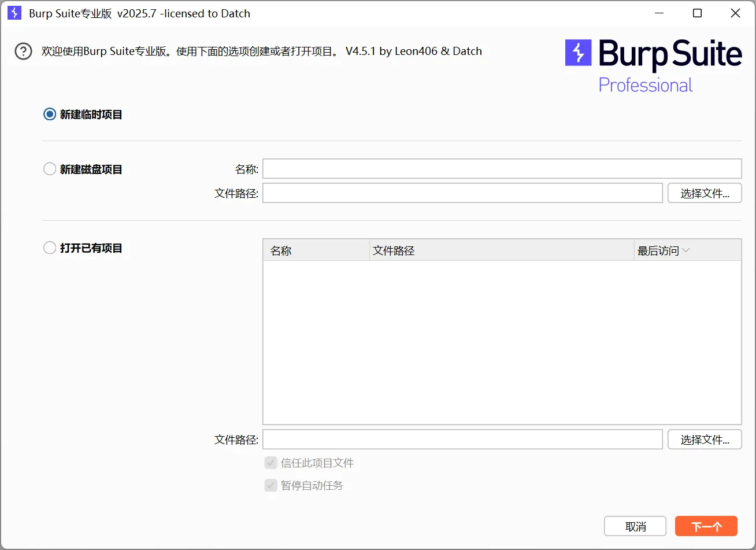Click the empty existing projects list area

click(x=502, y=342)
